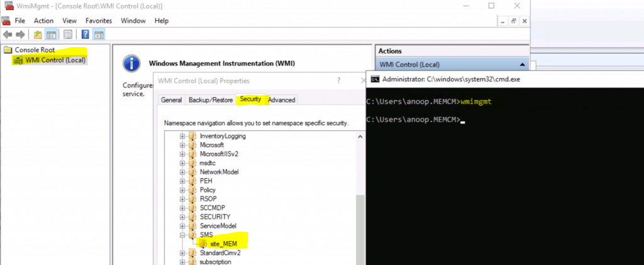The height and width of the screenshot is (265, 644).
Task: Click inside the cmd.exe command prompt area
Action: click(505, 176)
